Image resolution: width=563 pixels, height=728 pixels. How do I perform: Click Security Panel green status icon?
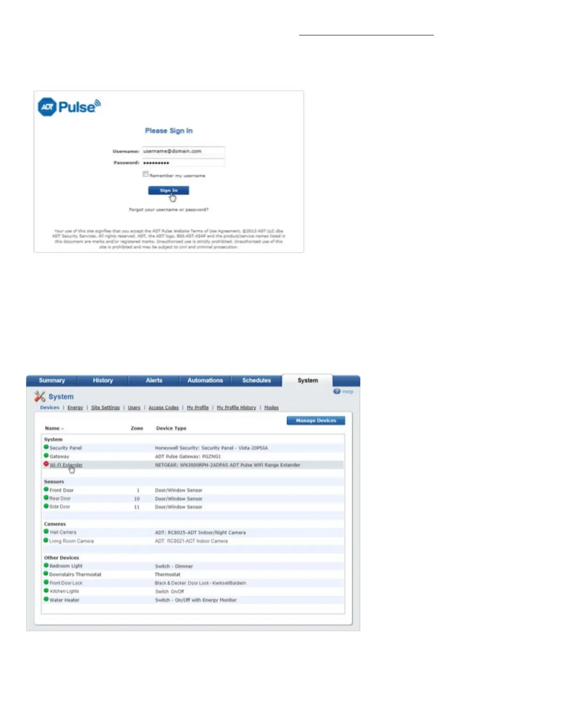46,447
